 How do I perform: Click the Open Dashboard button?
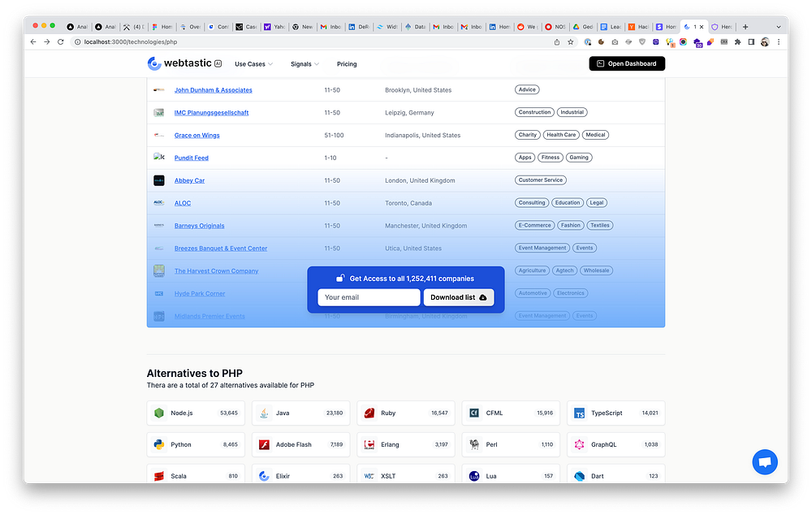coord(627,63)
